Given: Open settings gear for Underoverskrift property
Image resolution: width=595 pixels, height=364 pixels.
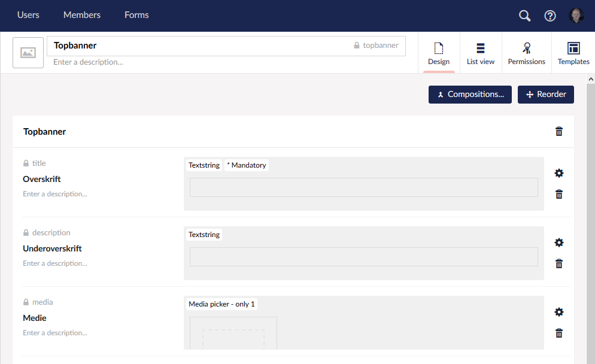Looking at the screenshot, I should (x=559, y=242).
